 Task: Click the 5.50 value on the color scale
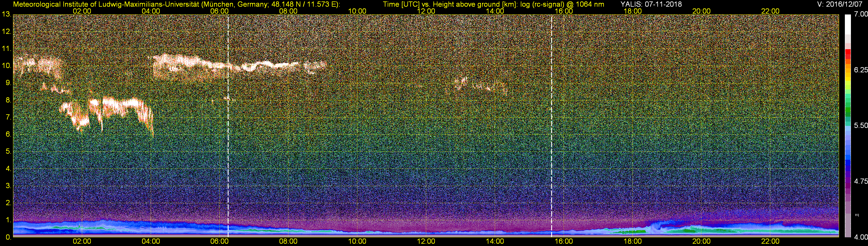[860, 125]
